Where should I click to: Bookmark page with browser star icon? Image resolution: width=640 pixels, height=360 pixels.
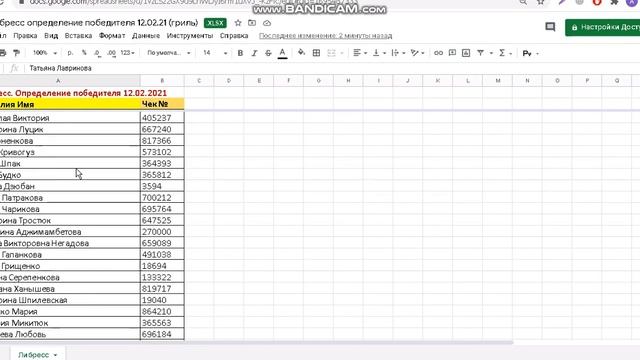point(540,2)
